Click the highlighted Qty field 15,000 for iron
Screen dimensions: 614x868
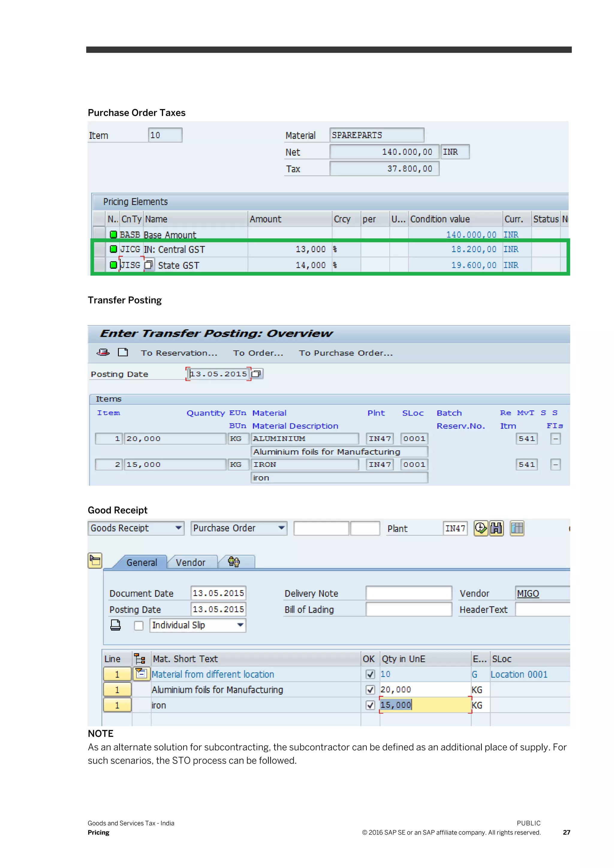(x=425, y=705)
